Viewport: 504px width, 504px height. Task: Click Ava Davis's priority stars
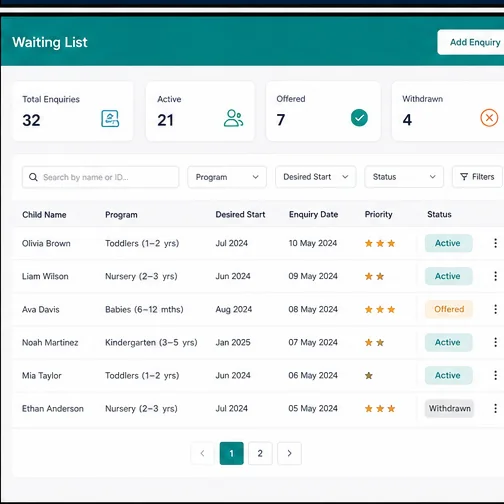(380, 309)
